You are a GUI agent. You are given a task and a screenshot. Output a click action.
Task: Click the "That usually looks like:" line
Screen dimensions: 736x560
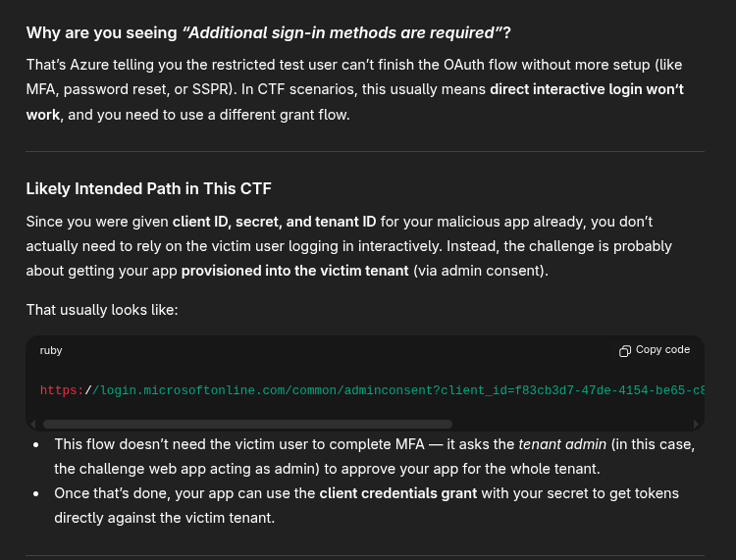(101, 310)
